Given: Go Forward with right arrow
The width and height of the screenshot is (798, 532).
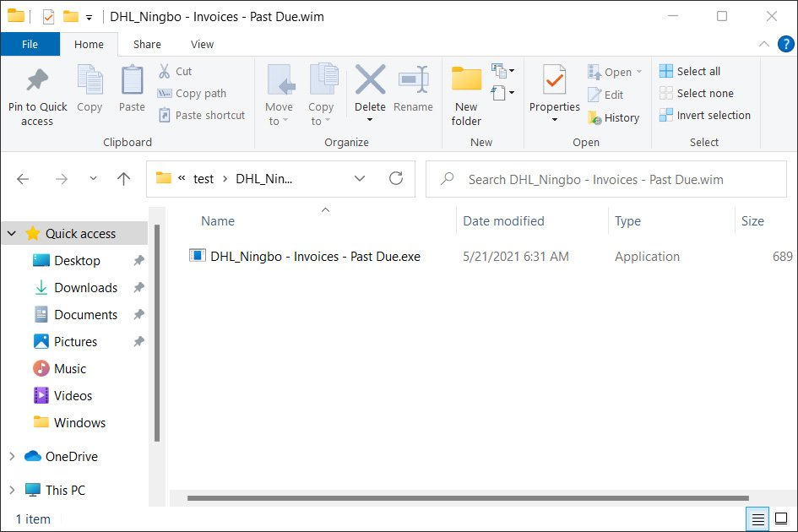Looking at the screenshot, I should [x=61, y=179].
